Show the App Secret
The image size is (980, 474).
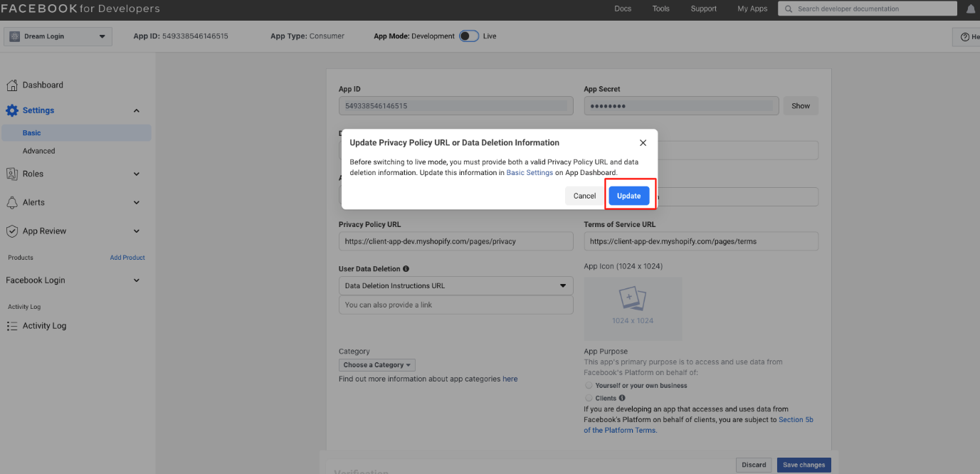click(801, 106)
